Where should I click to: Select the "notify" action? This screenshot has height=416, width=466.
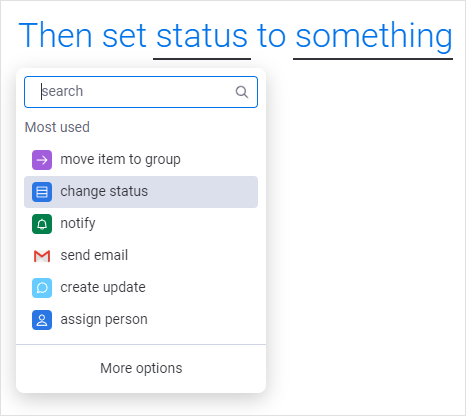[141, 224]
